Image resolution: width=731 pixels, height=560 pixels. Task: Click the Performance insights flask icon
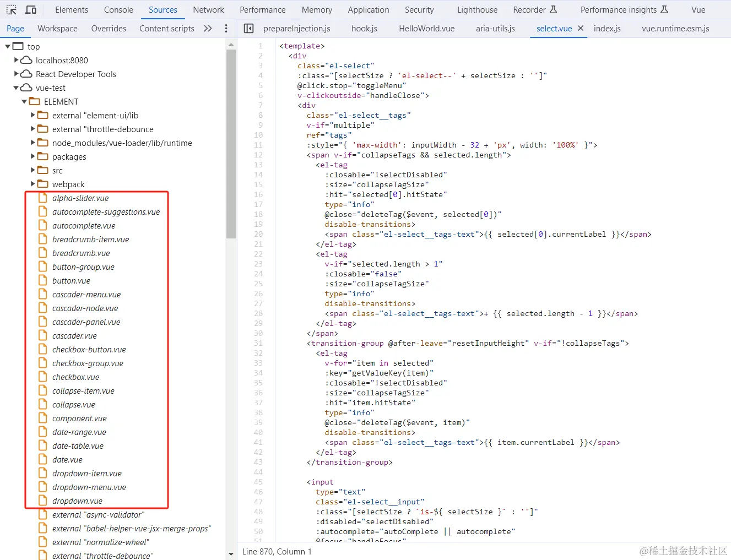pyautogui.click(x=664, y=9)
